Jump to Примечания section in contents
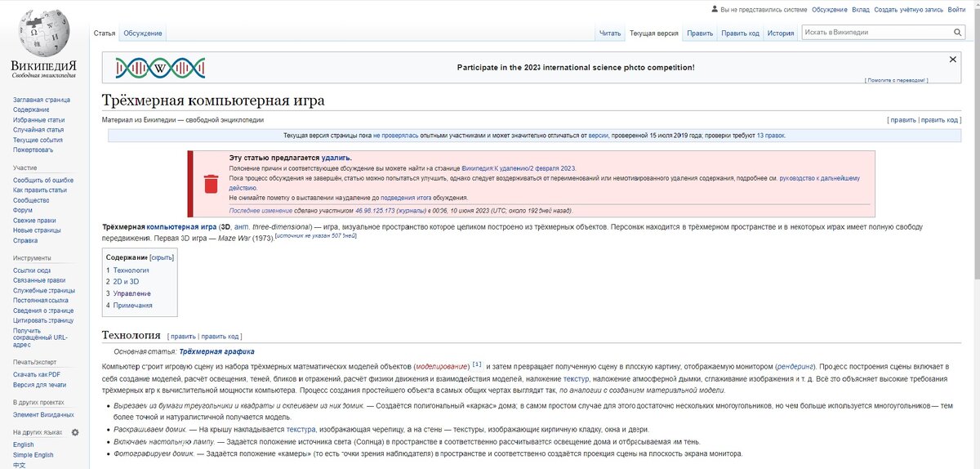Image resolution: width=980 pixels, height=469 pixels. point(129,305)
